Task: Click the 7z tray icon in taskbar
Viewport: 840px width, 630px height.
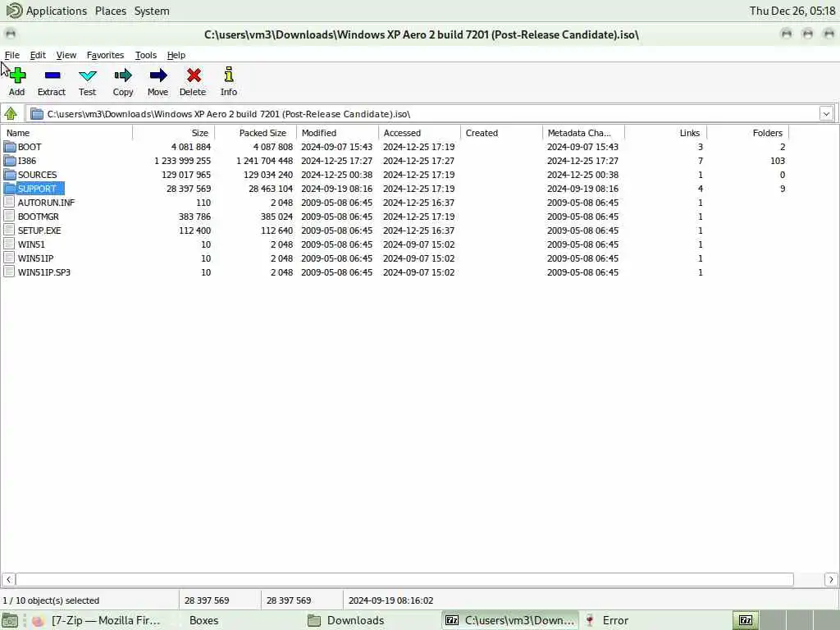Action: [x=745, y=620]
